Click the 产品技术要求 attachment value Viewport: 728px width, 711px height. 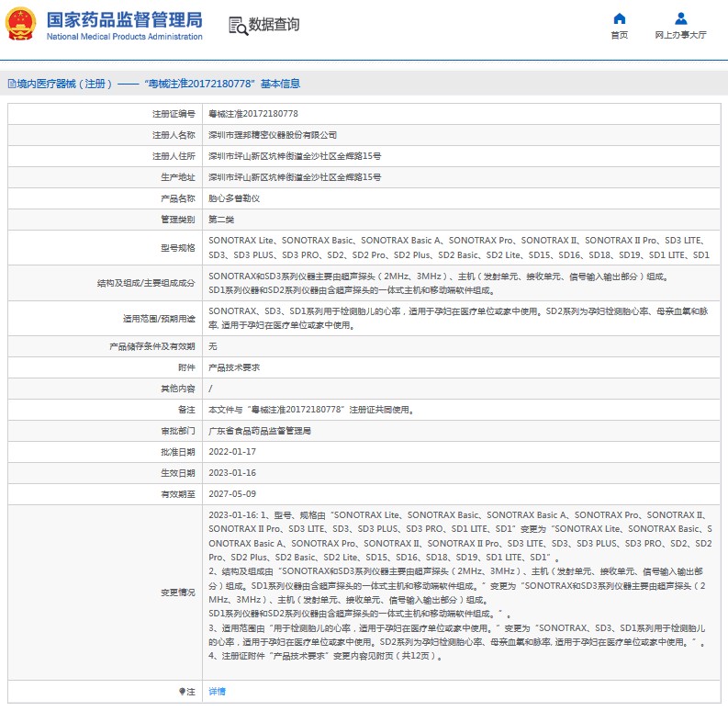tap(234, 367)
